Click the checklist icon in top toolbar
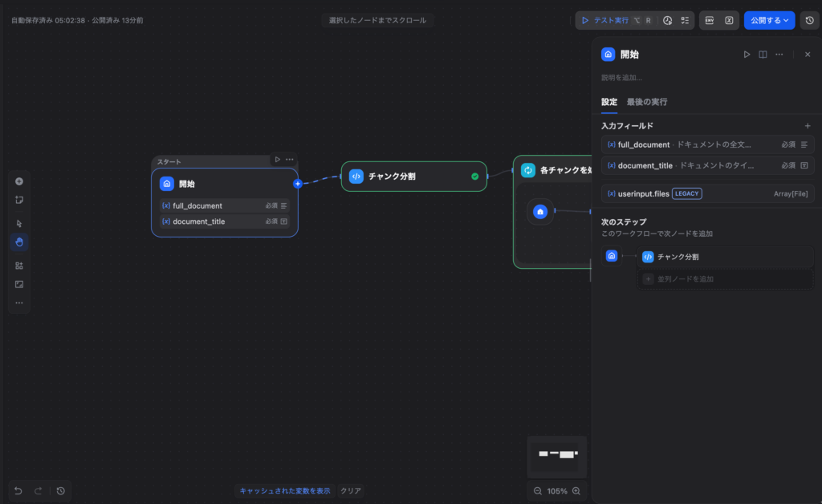Viewport: 822px width, 504px height. coord(685,20)
